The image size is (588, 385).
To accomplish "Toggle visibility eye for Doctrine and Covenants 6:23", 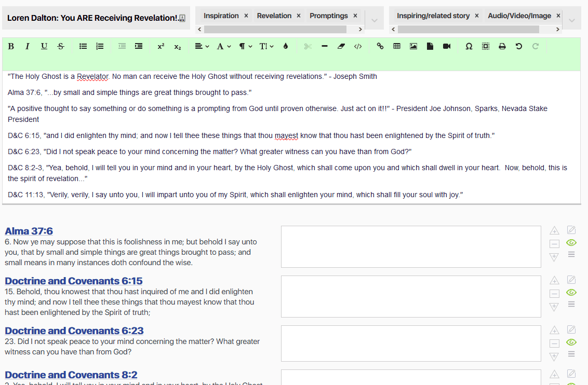I will pyautogui.click(x=571, y=342).
